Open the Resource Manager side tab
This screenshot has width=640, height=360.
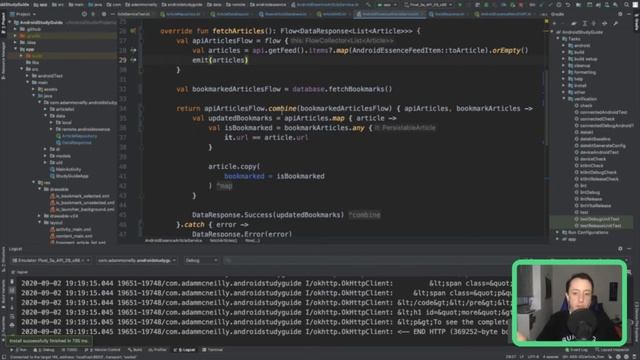(3, 60)
